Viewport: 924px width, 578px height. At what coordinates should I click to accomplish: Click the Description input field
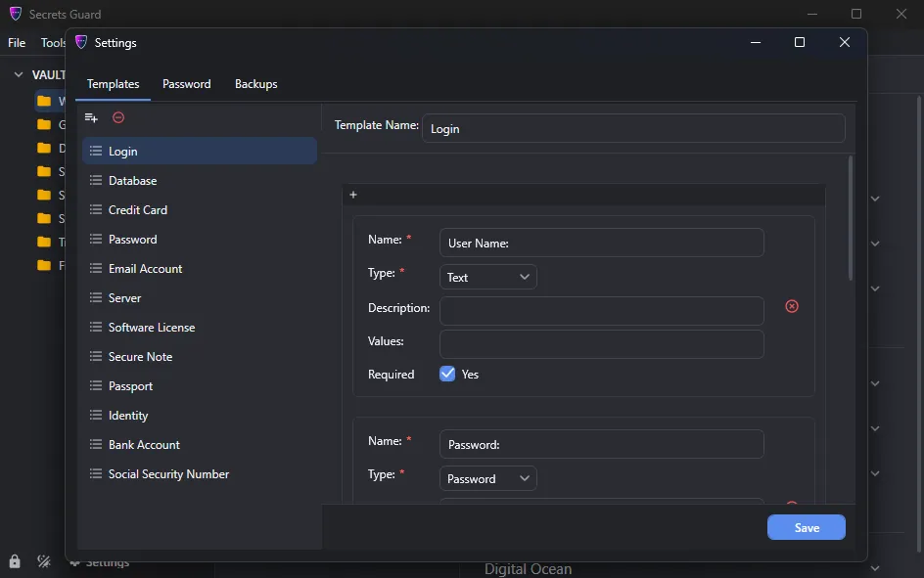point(602,311)
